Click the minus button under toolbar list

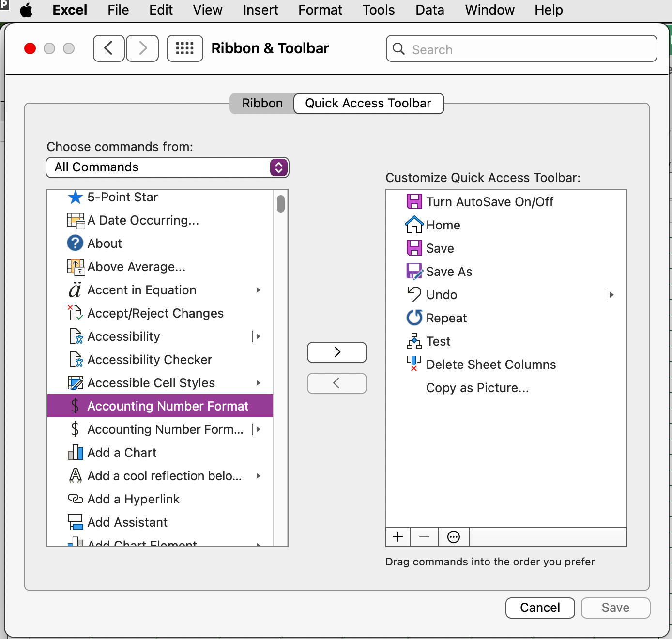(425, 537)
